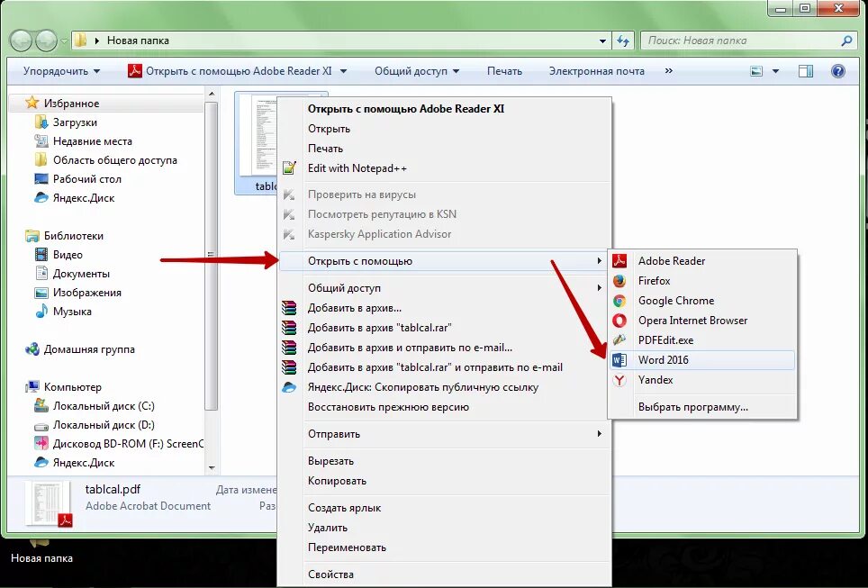This screenshot has width=868, height=588.
Task: Click Яндекс.Диск cloud icon in context menu
Action: 289,387
